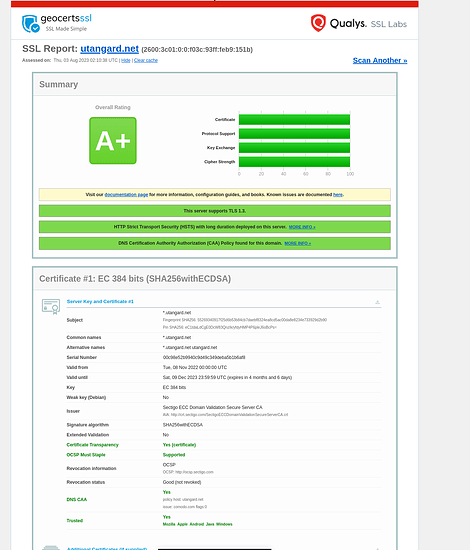The image size is (470, 550).
Task: Click Mozilla in the Trusted row
Action: (x=169, y=524)
